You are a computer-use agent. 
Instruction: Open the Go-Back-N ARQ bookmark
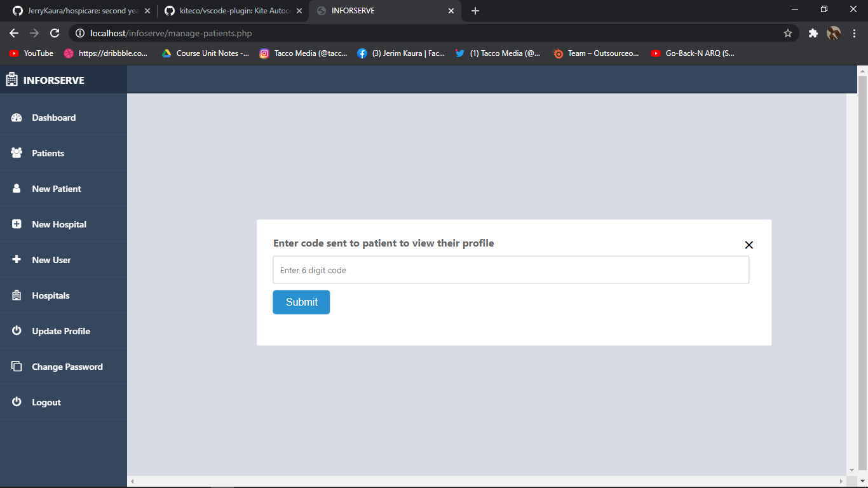693,53
